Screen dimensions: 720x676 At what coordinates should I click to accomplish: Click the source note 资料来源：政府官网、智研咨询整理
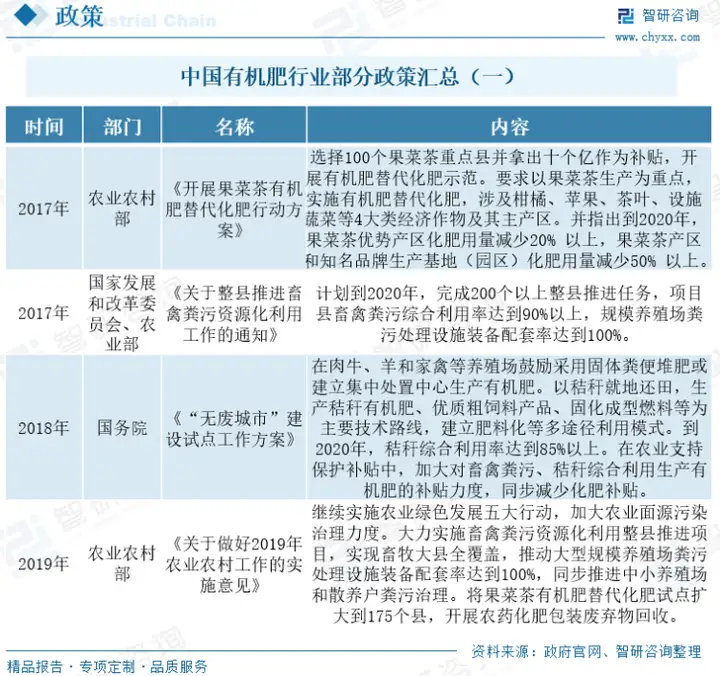(x=586, y=651)
